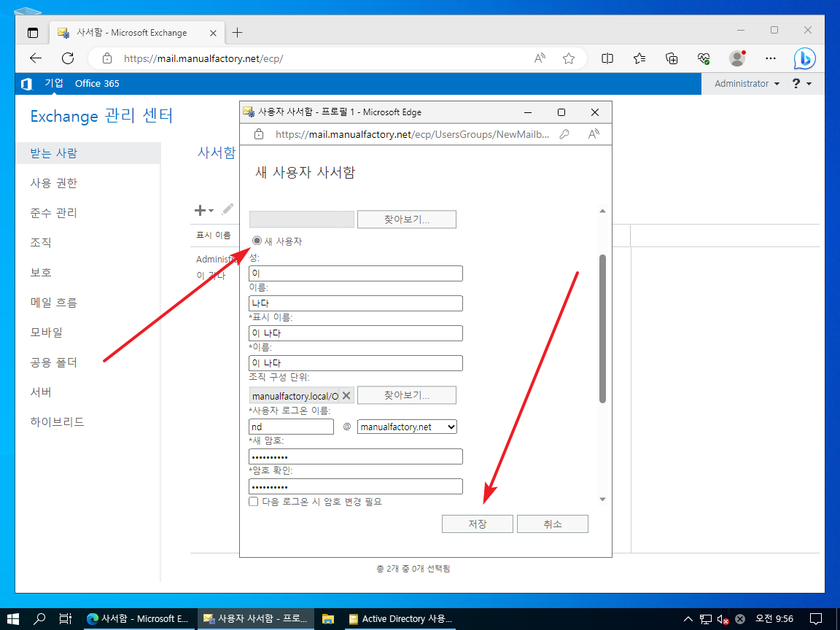Image resolution: width=840 pixels, height=630 pixels.
Task: Click the pencil edit icon
Action: click(x=227, y=209)
